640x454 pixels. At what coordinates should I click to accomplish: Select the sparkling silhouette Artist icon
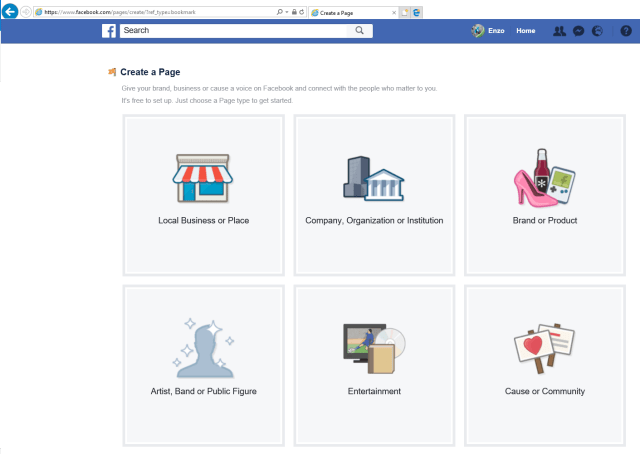pos(203,348)
